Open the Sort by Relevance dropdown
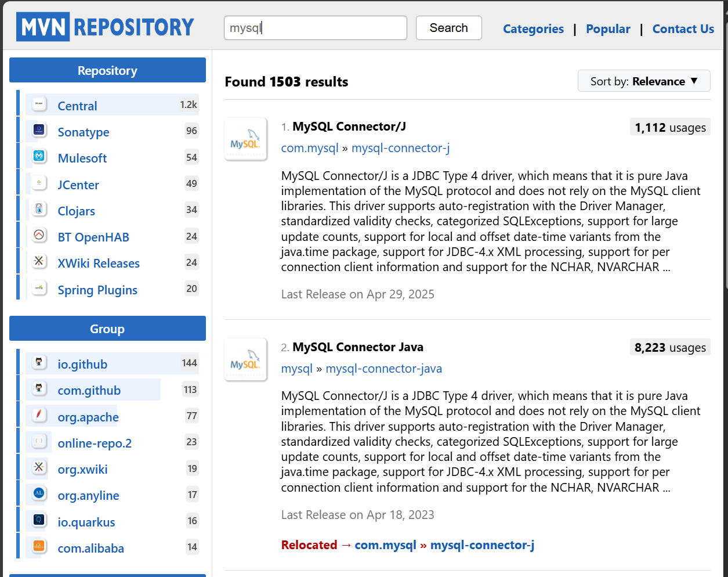Image resolution: width=728 pixels, height=577 pixels. [x=643, y=81]
